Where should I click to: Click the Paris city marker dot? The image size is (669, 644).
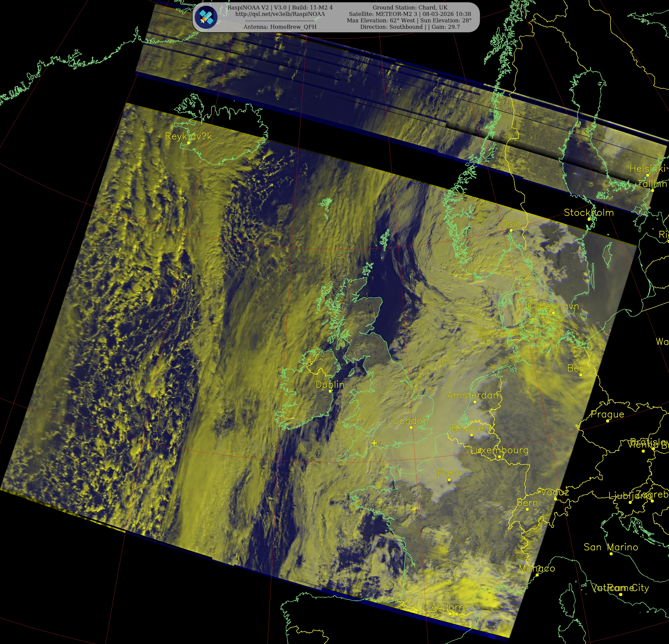point(449,480)
